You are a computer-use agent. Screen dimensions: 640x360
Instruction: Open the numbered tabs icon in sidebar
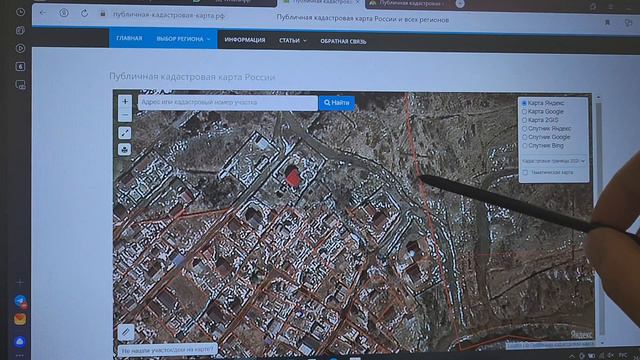[x=20, y=67]
